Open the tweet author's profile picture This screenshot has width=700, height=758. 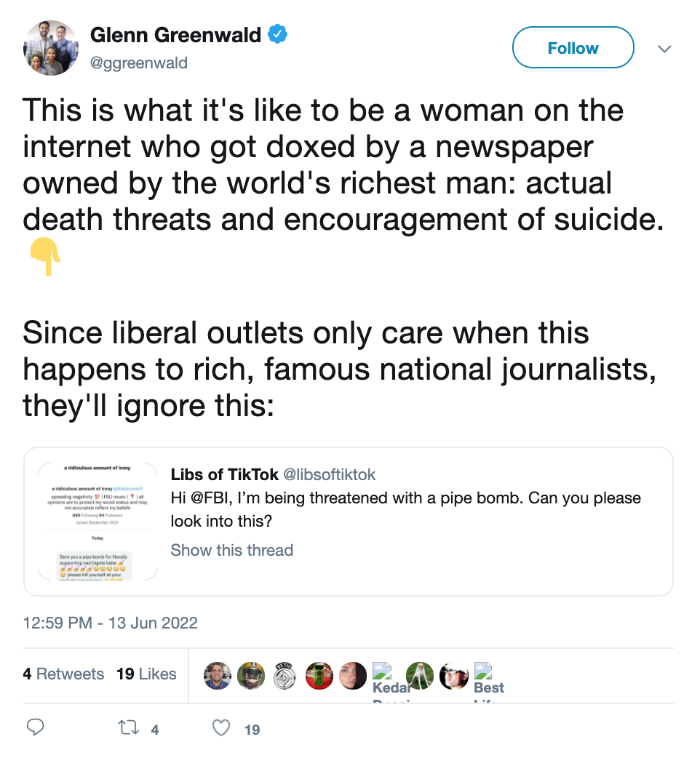[x=50, y=48]
